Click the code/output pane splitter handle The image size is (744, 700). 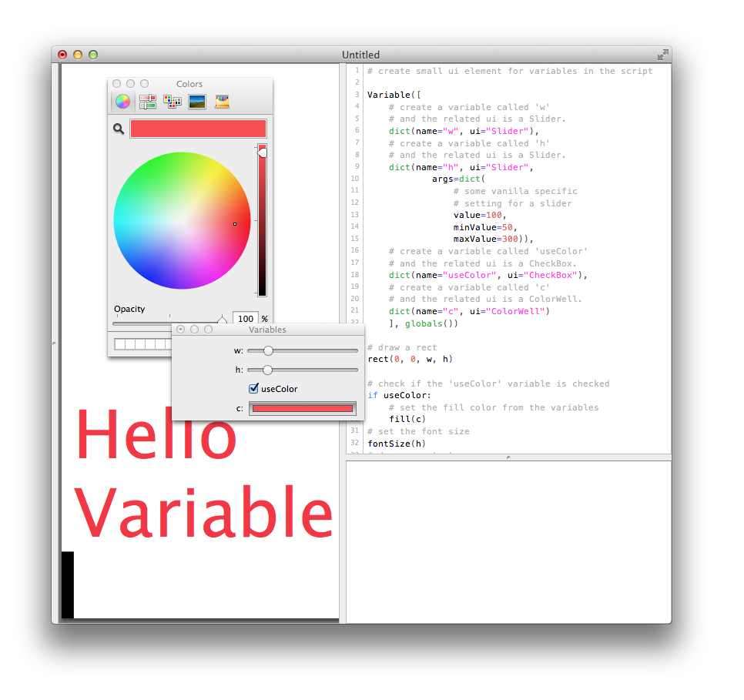tap(508, 457)
